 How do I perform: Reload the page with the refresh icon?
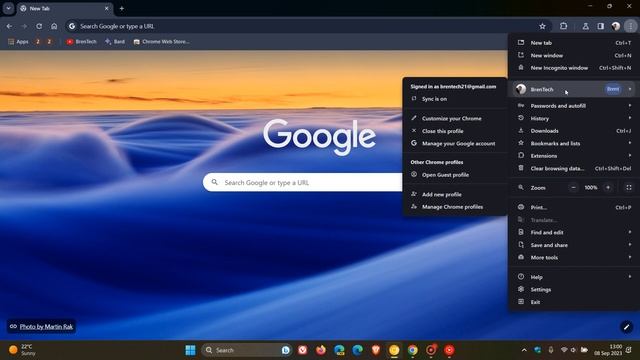pyautogui.click(x=39, y=26)
